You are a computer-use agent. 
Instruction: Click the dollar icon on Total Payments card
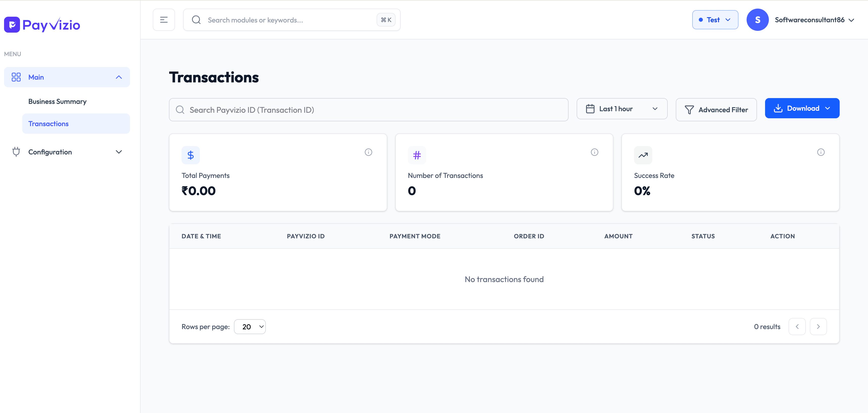tap(190, 155)
